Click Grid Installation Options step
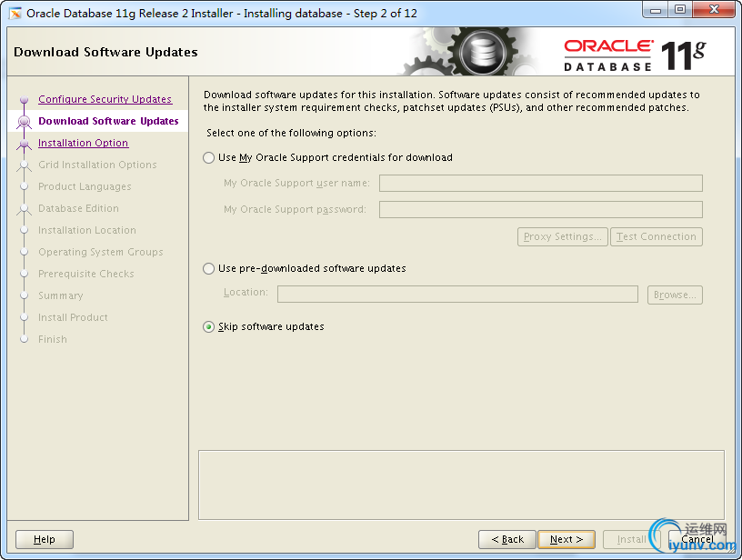The image size is (742, 560). 97,165
